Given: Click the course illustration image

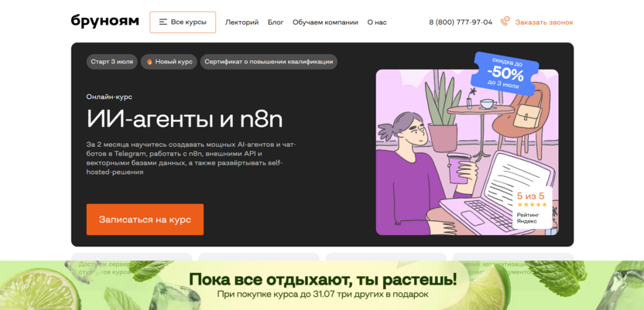Looking at the screenshot, I should coord(467,152).
